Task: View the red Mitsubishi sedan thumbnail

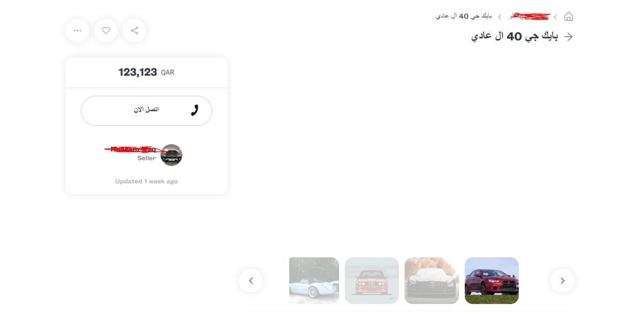Action: (492, 280)
